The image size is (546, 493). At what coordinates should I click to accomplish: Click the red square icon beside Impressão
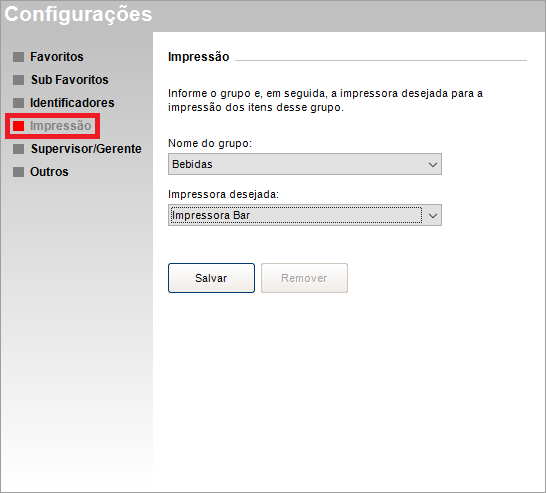coord(18,126)
